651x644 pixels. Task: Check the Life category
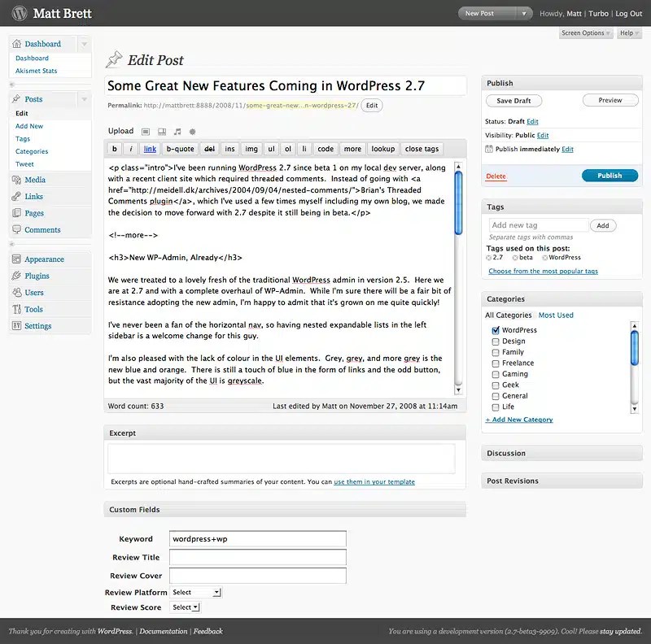coord(496,407)
